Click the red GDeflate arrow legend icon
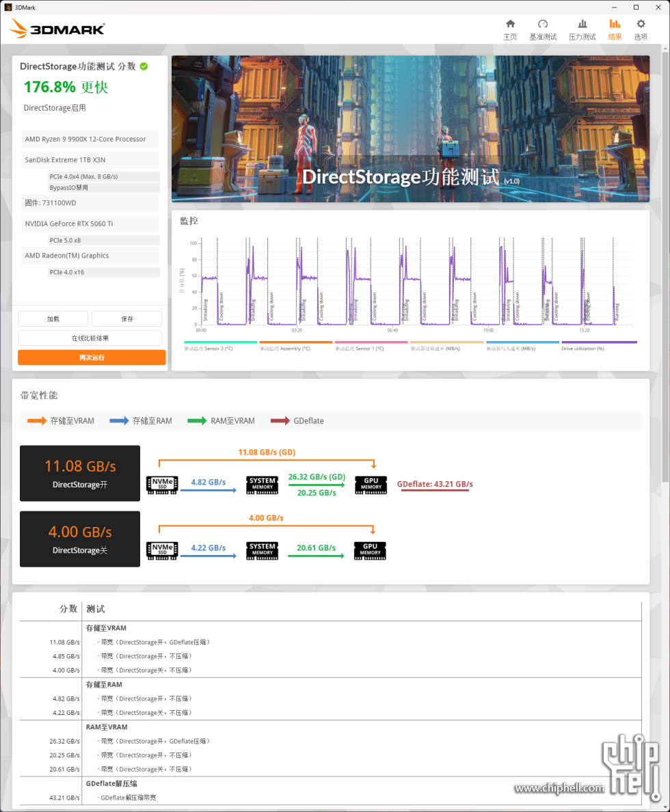This screenshot has width=670, height=812. (280, 420)
